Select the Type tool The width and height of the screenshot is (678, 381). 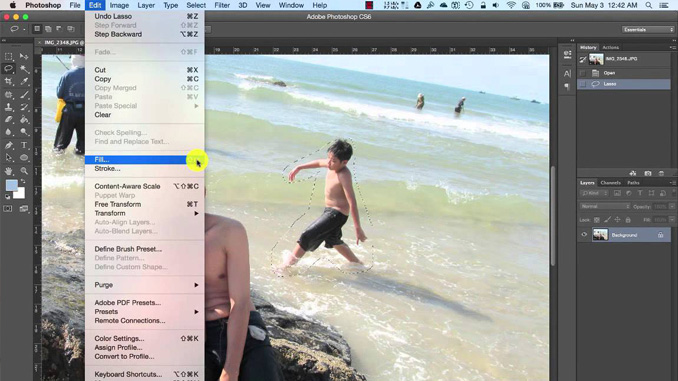[x=24, y=146]
